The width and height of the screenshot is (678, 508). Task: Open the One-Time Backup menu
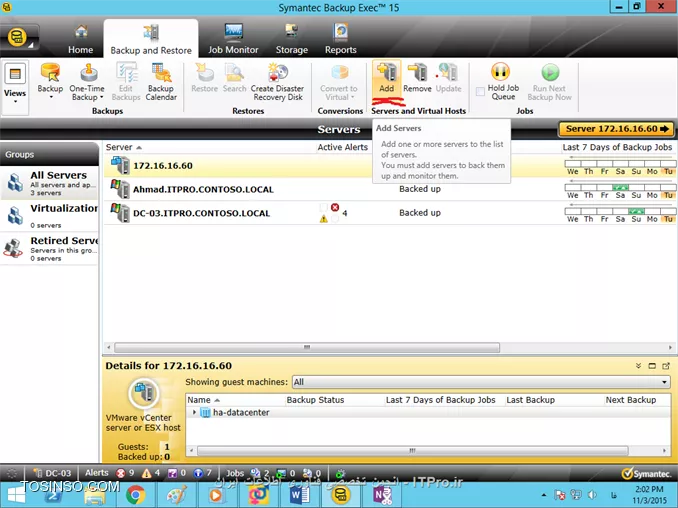87,81
